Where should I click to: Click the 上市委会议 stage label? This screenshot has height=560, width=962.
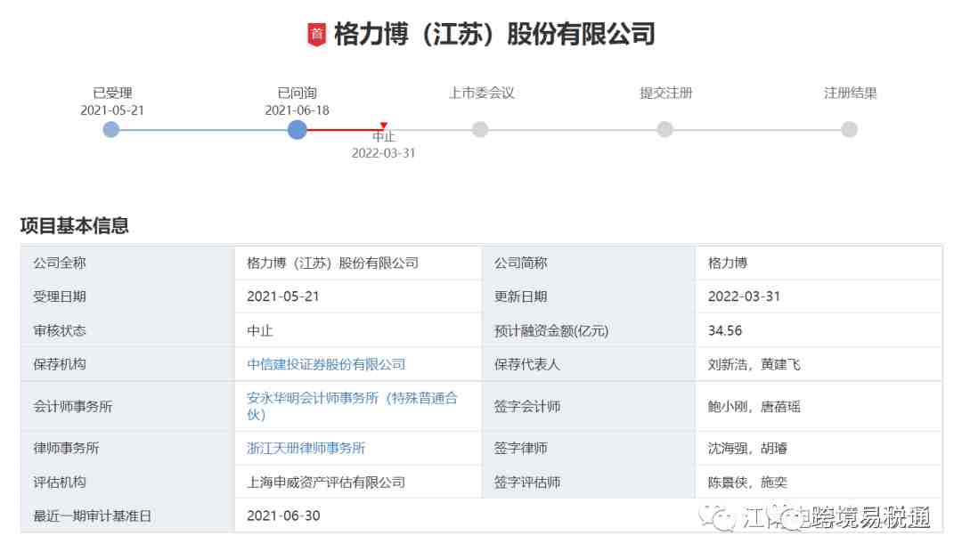pos(482,93)
